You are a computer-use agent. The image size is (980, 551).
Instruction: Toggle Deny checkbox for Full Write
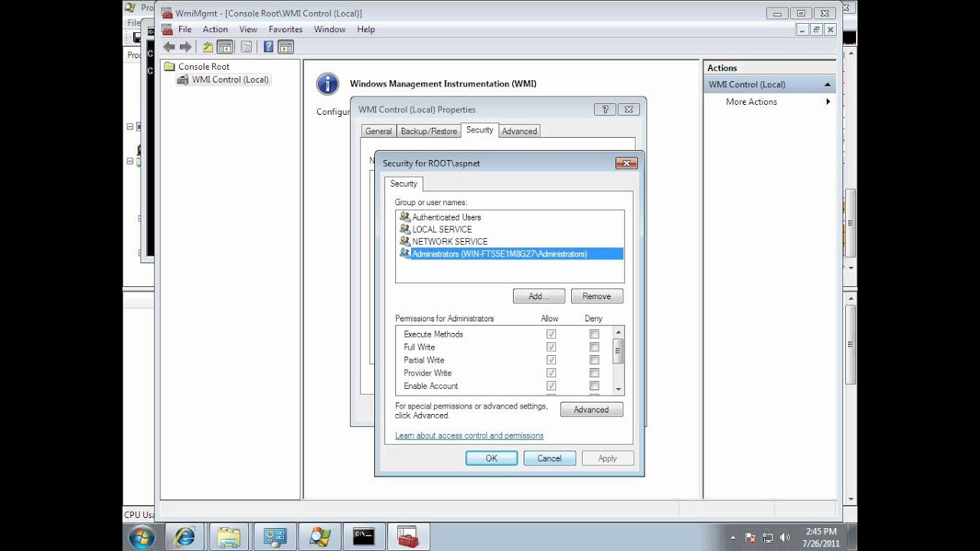[x=594, y=347]
